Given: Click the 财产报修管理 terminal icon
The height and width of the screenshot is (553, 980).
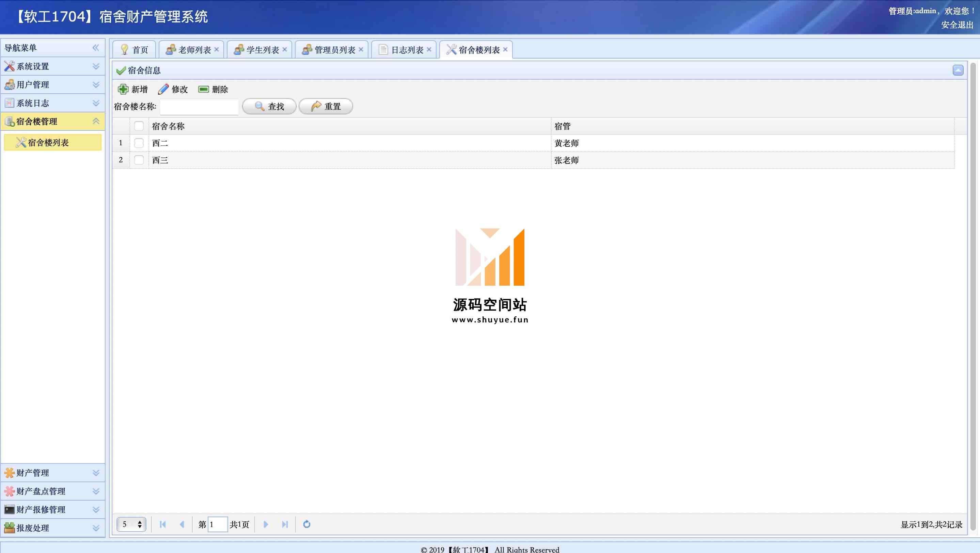Looking at the screenshot, I should click(x=10, y=510).
